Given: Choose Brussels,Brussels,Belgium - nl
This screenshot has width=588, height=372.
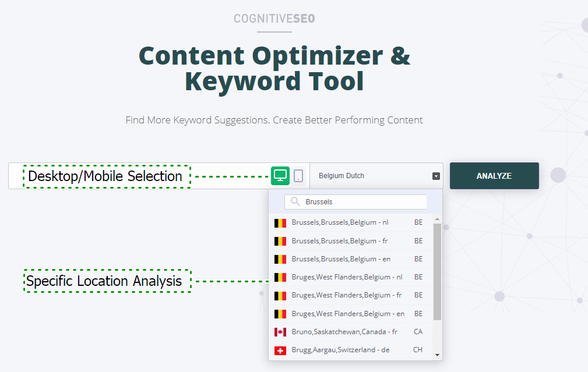Looking at the screenshot, I should pyautogui.click(x=351, y=222).
